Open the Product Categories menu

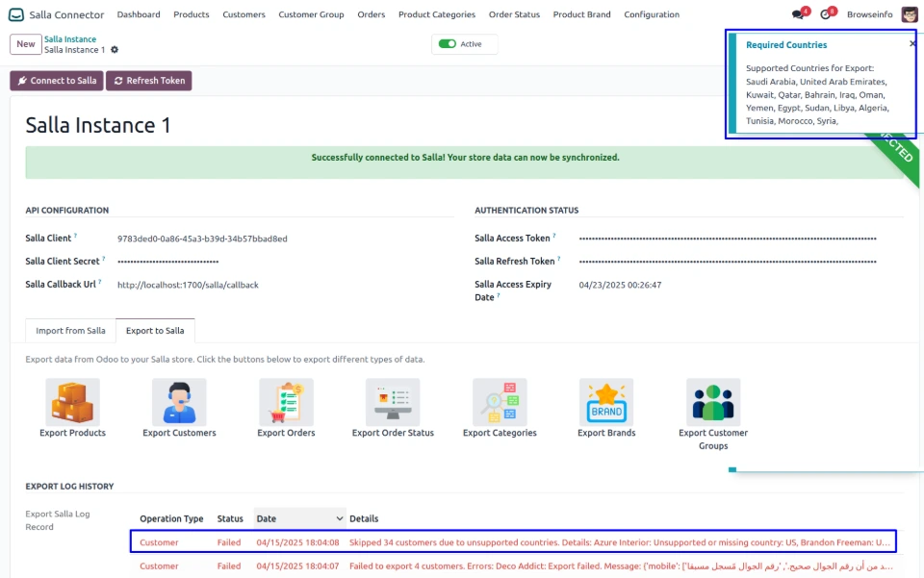coord(436,14)
